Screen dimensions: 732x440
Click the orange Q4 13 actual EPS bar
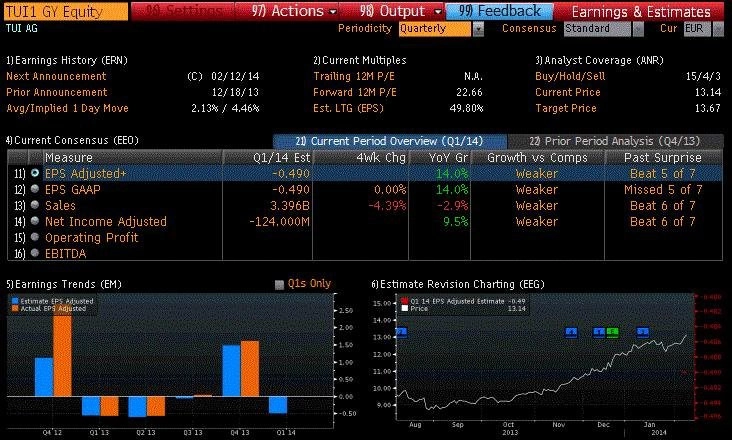(x=250, y=369)
